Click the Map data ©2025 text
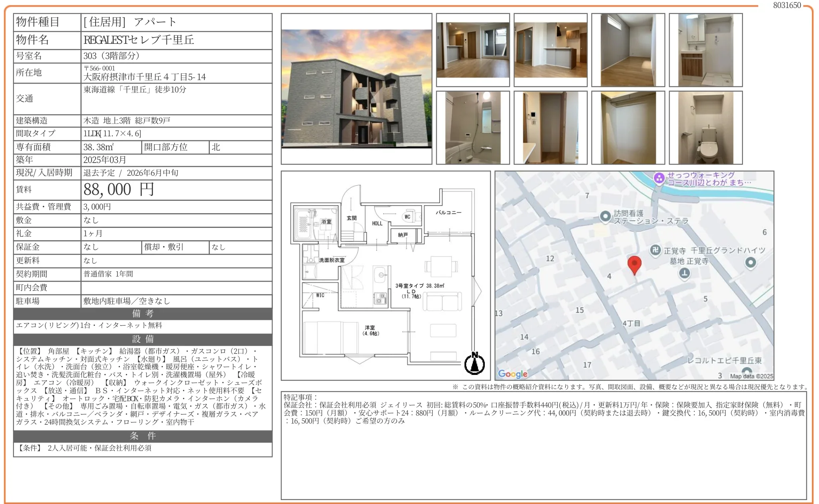The image size is (819, 504). [751, 376]
